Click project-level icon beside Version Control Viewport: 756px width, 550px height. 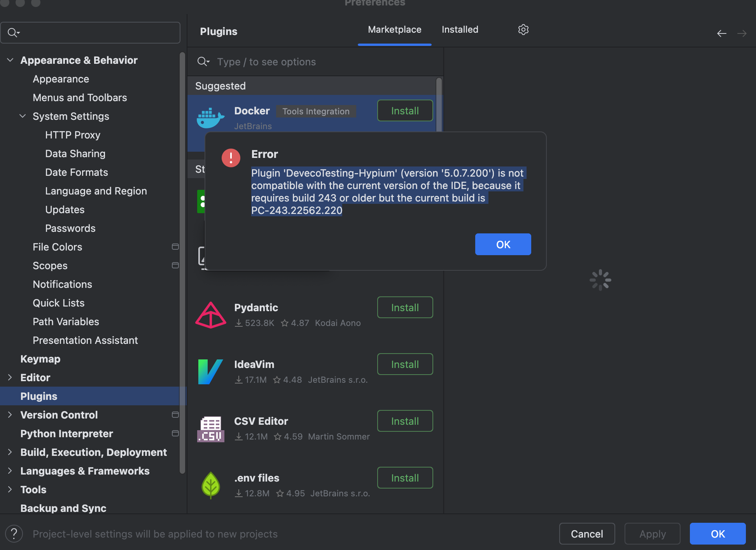pos(175,415)
